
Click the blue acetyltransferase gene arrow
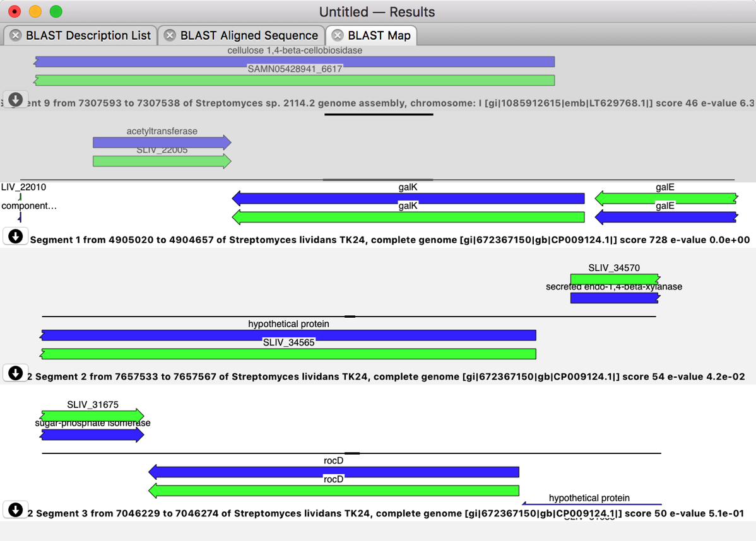[x=162, y=143]
